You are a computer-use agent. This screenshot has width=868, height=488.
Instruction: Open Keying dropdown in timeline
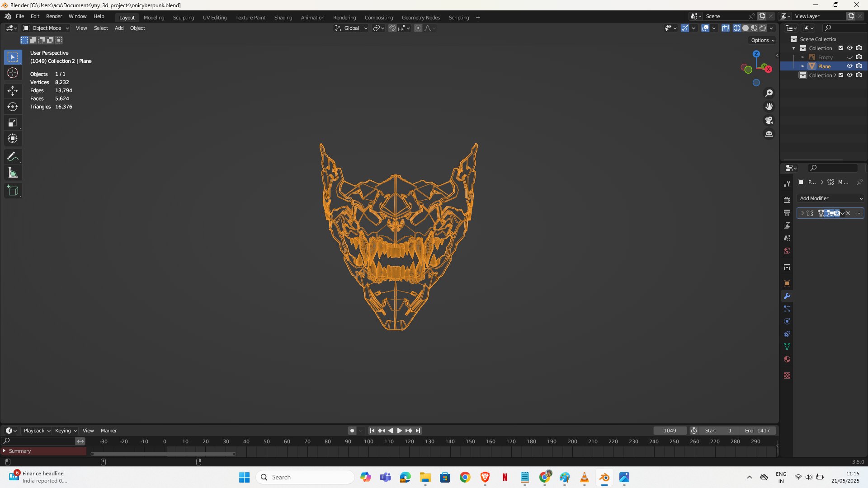(66, 431)
